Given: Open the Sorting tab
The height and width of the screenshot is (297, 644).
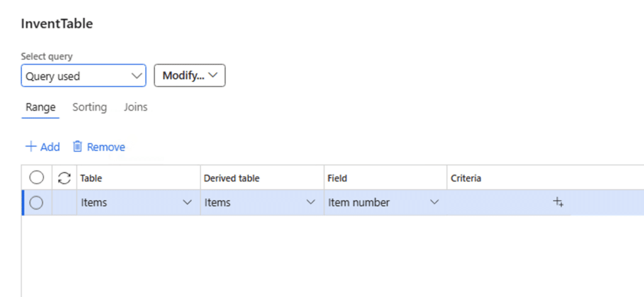Looking at the screenshot, I should pyautogui.click(x=89, y=107).
